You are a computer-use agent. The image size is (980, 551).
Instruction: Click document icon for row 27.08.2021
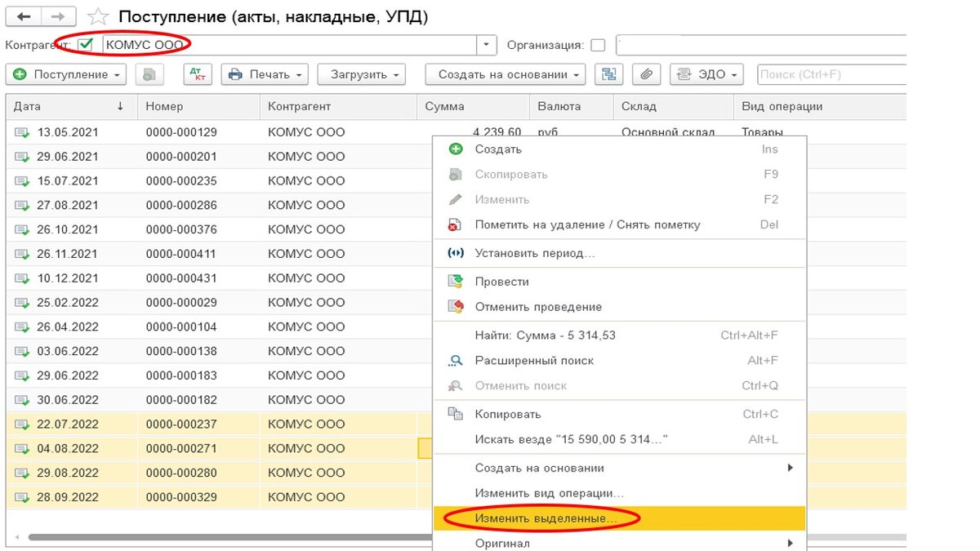[21, 206]
